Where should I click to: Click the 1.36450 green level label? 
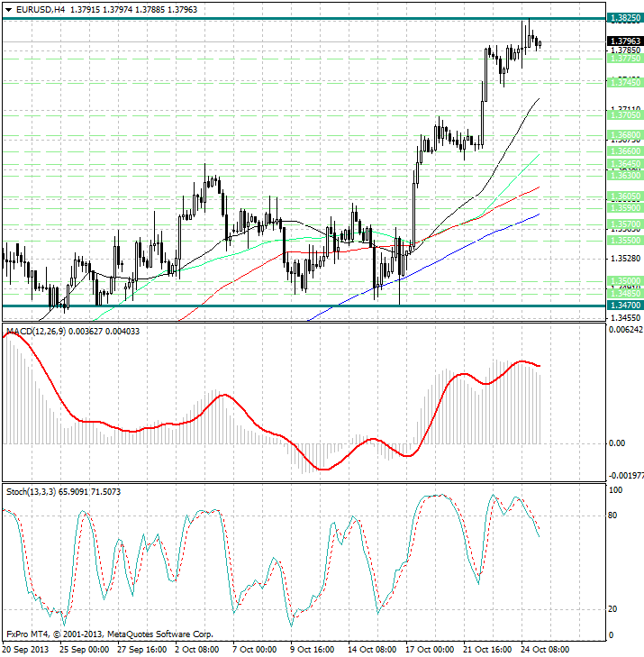click(x=625, y=163)
